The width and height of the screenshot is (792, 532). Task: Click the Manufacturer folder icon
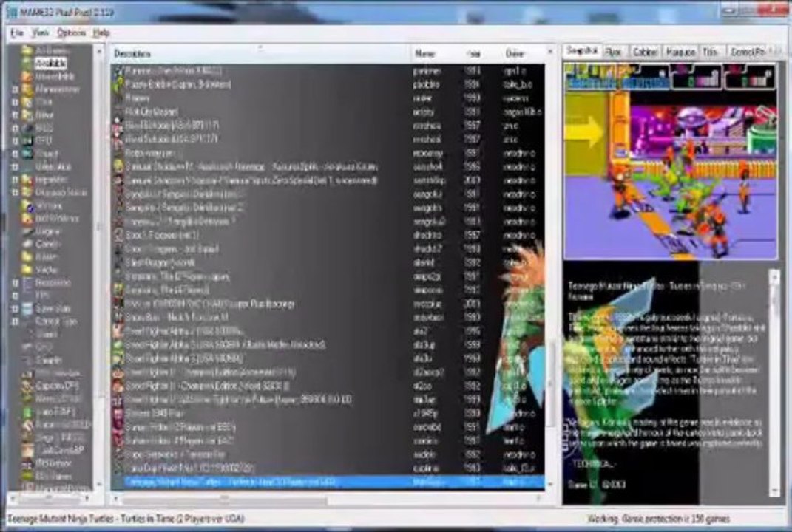tap(27, 89)
